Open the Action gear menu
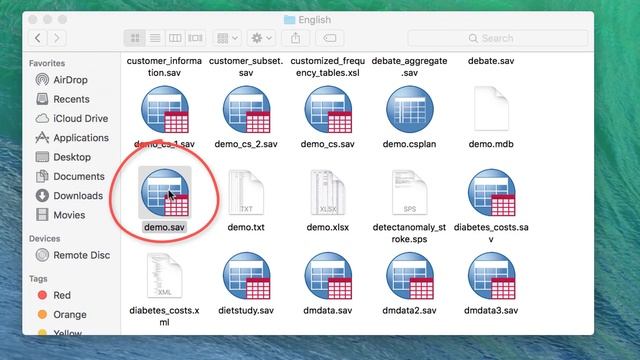The width and height of the screenshot is (640, 360). (262, 38)
